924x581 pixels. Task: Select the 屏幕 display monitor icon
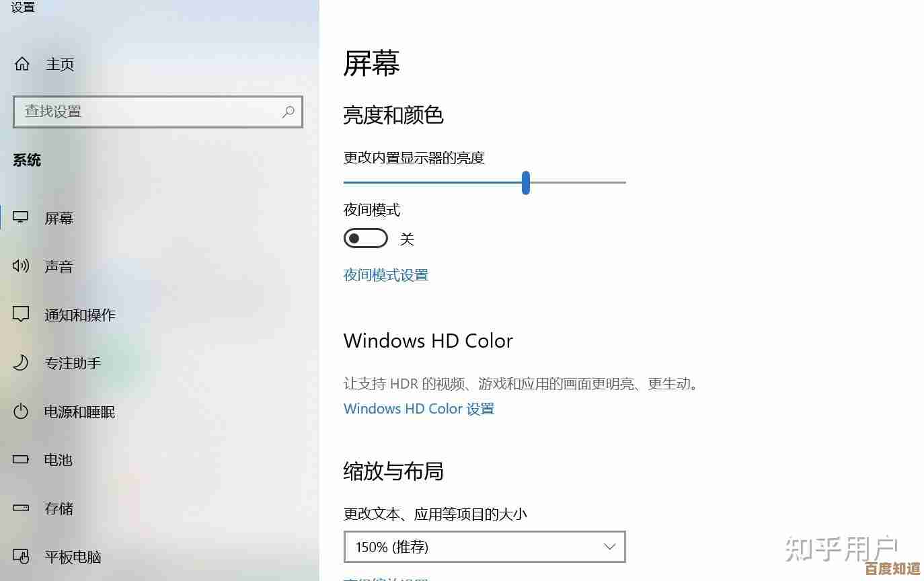pos(21,217)
